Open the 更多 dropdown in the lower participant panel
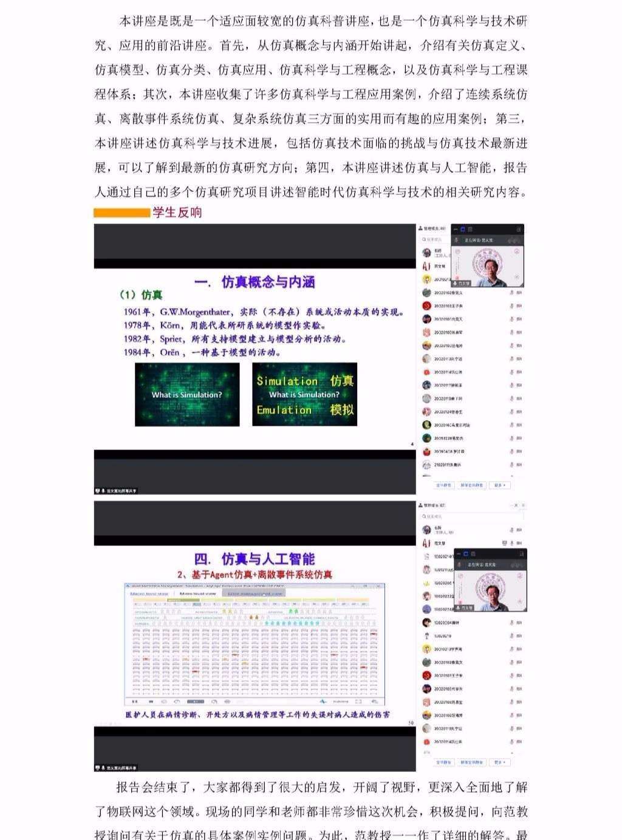 point(499,762)
